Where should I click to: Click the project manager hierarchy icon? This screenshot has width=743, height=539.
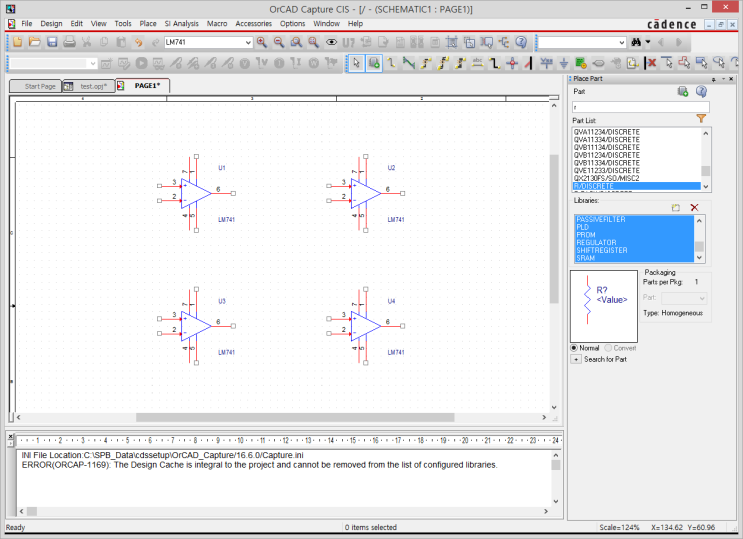click(504, 42)
